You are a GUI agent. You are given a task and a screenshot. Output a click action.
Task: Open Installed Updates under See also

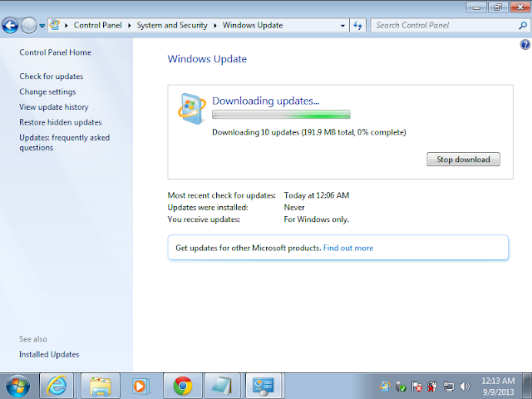[49, 354]
